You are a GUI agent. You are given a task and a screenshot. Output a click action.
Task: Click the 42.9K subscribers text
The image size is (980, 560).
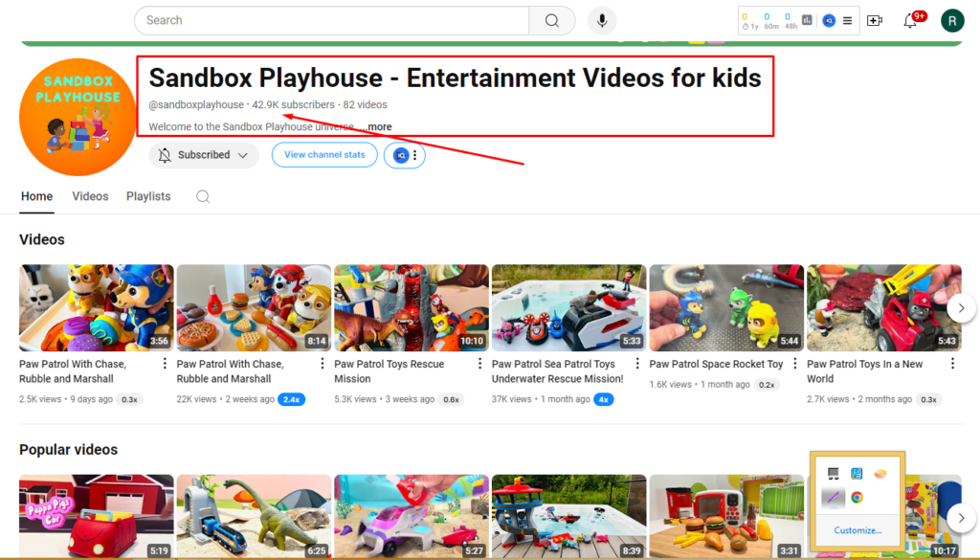(293, 105)
